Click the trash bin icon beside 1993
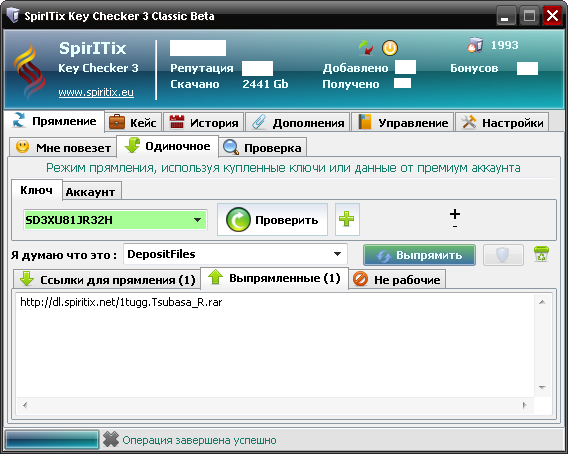This screenshot has width=568, height=454. 475,45
